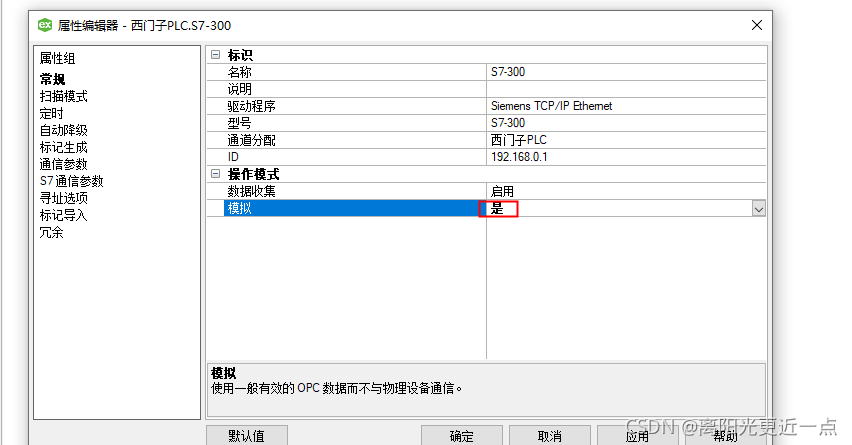The height and width of the screenshot is (445, 852).
Task: Click the 数据收集 value 启用
Action: click(626, 191)
